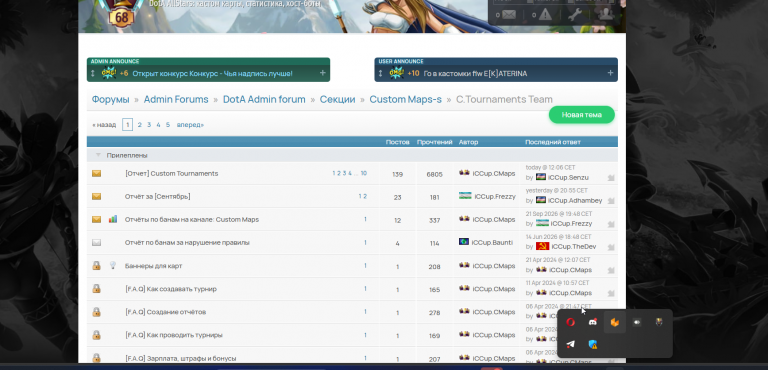
Task: Open topic Отчёты по банам на канале: Custom Maps
Action: click(x=192, y=220)
